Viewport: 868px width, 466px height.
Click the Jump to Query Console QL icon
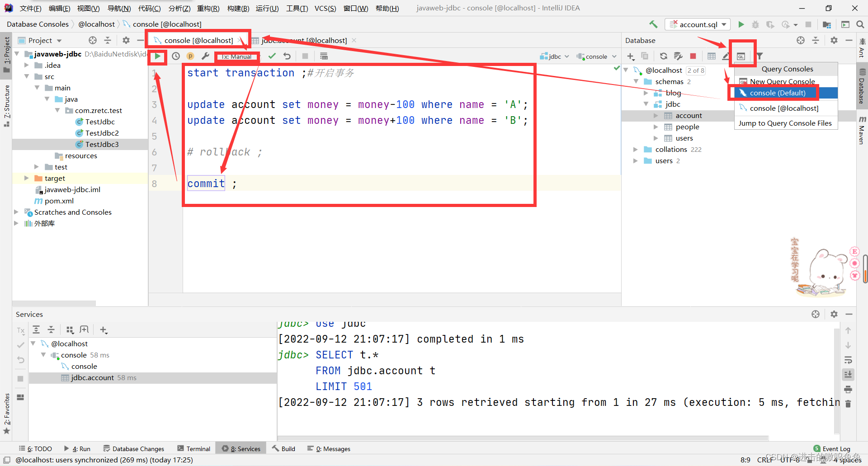click(x=742, y=56)
